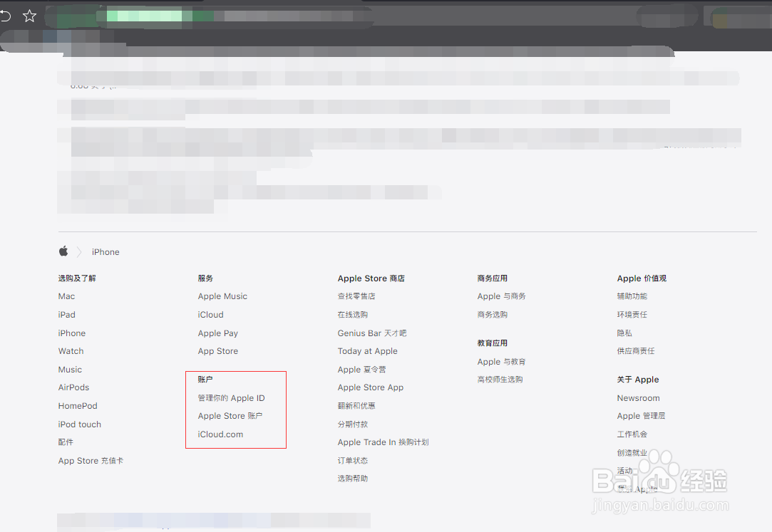Open the iPod touch link
772x532 pixels.
point(80,424)
